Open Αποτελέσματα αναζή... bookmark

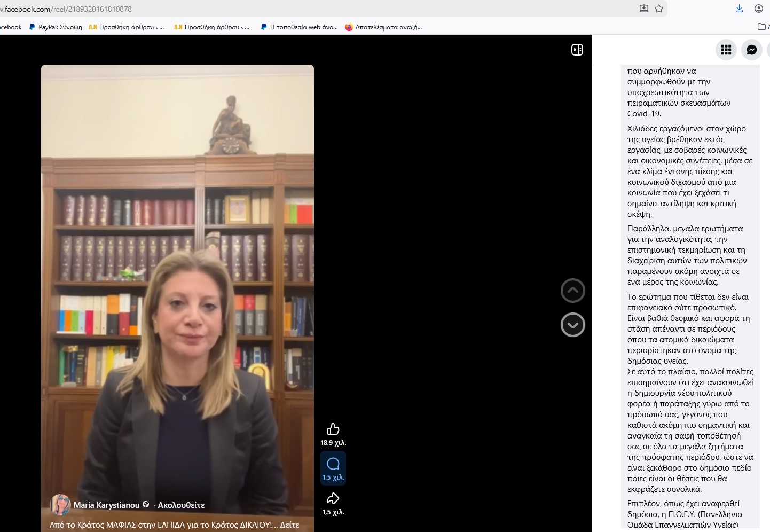point(383,27)
